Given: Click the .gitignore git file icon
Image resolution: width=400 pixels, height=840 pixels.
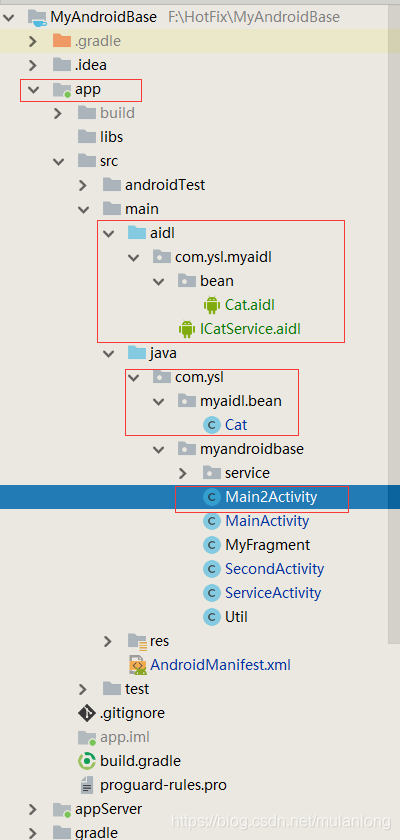Looking at the screenshot, I should pyautogui.click(x=87, y=713).
